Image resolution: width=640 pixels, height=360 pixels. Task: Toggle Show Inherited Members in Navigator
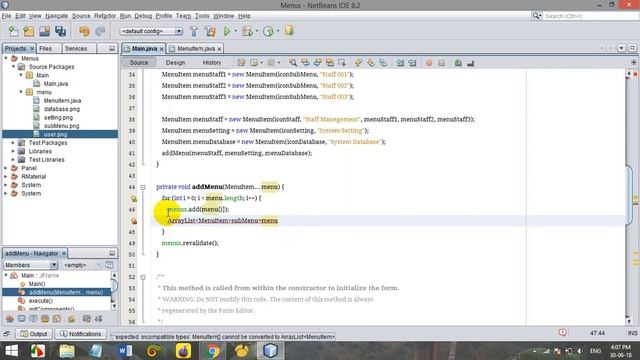click(x=10, y=319)
